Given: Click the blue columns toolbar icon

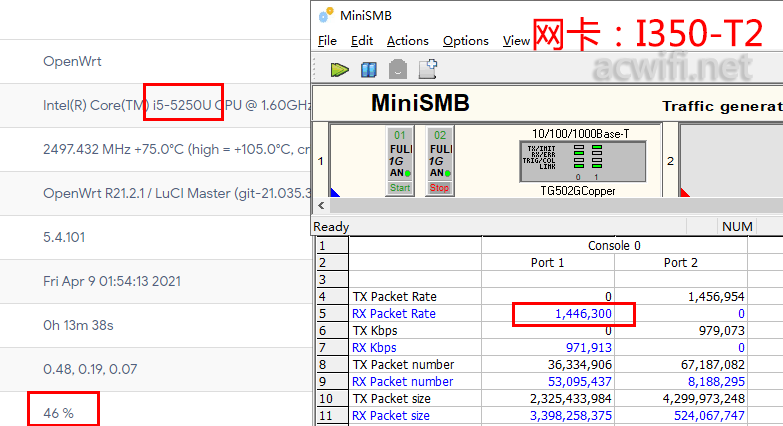Looking at the screenshot, I should pos(369,69).
